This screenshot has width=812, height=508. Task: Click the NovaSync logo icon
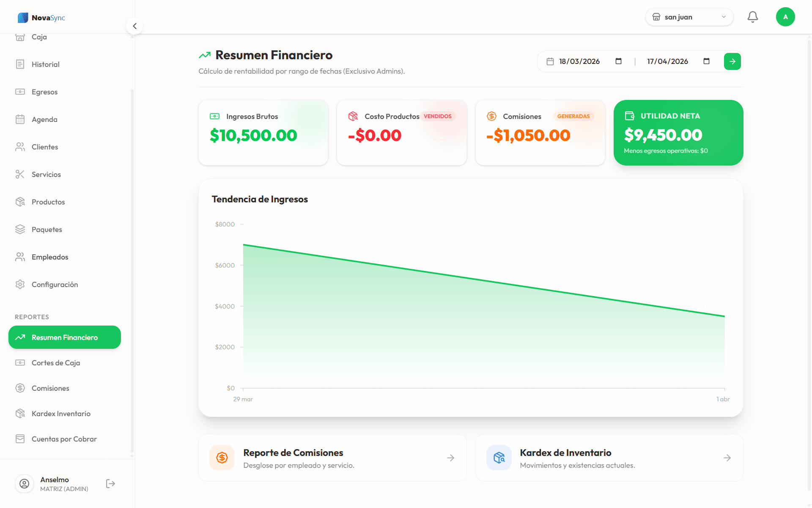(23, 18)
